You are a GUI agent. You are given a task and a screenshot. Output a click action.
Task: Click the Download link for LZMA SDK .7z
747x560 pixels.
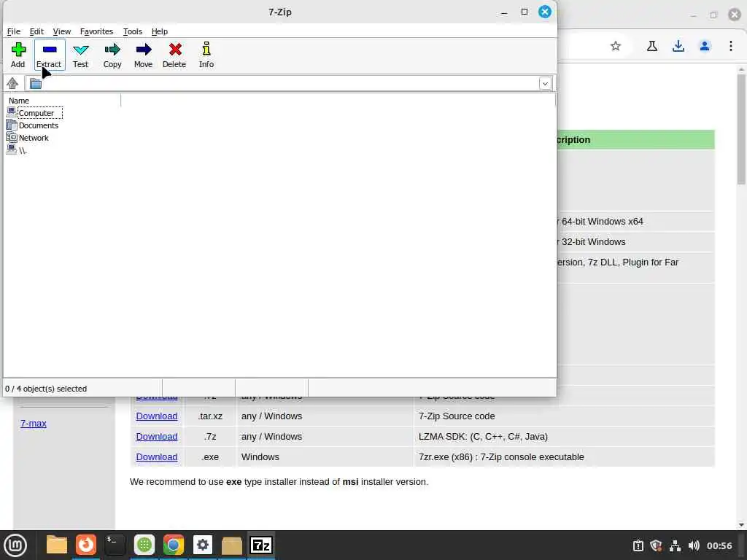(157, 437)
